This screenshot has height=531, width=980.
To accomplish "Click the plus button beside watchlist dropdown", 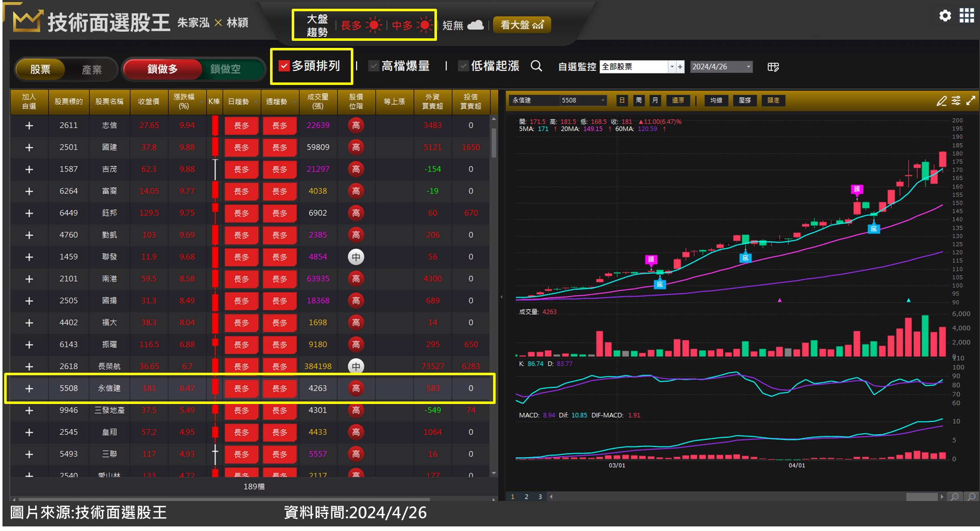I will tap(680, 67).
